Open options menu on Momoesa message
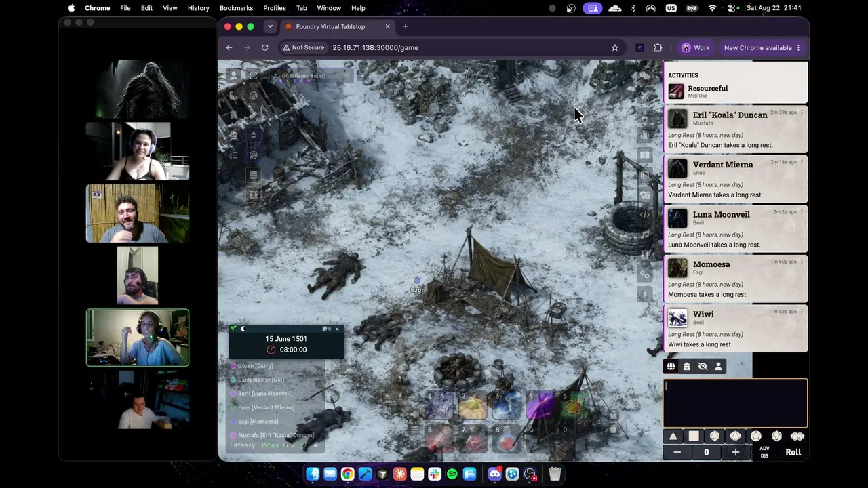868x488 pixels. (802, 262)
